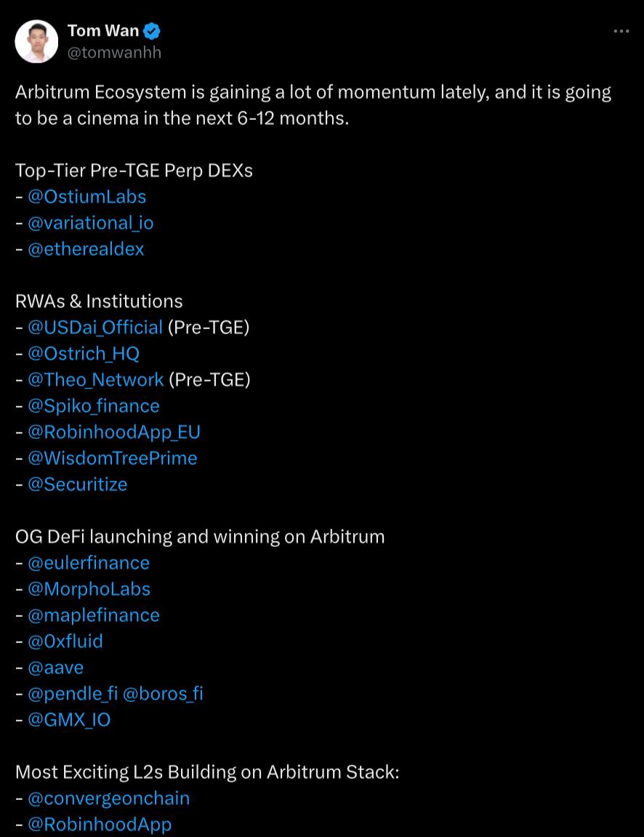Open the @OstiumLabs mention
644x837 pixels.
click(86, 197)
